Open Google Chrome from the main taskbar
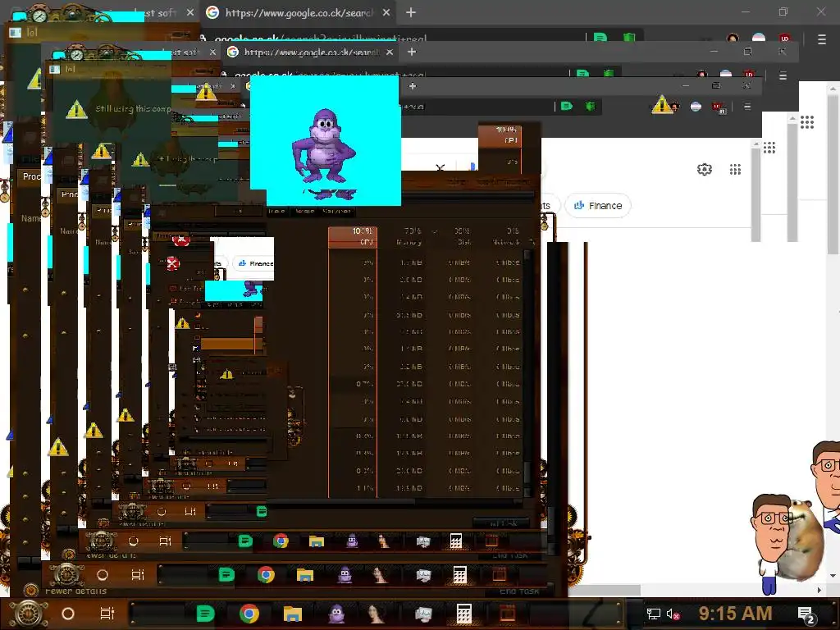 point(249,614)
